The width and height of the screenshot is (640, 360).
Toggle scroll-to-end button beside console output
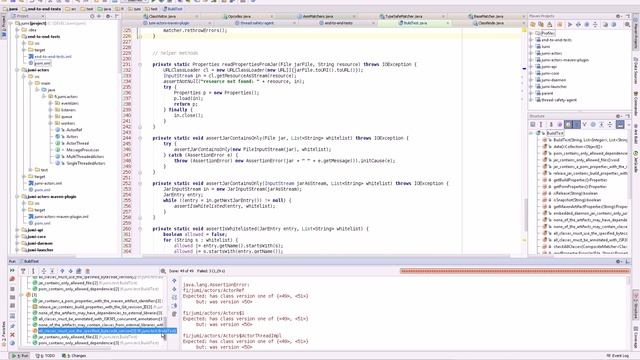point(174,306)
